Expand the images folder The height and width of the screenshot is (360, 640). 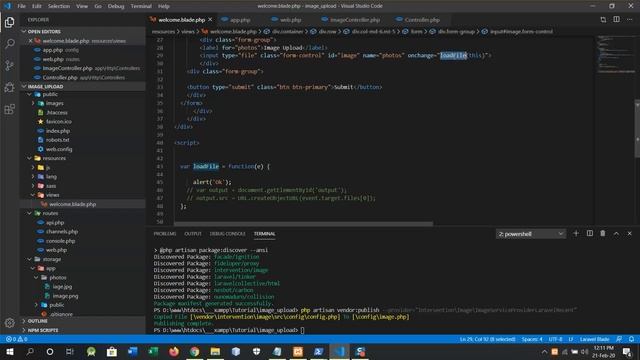[33, 103]
